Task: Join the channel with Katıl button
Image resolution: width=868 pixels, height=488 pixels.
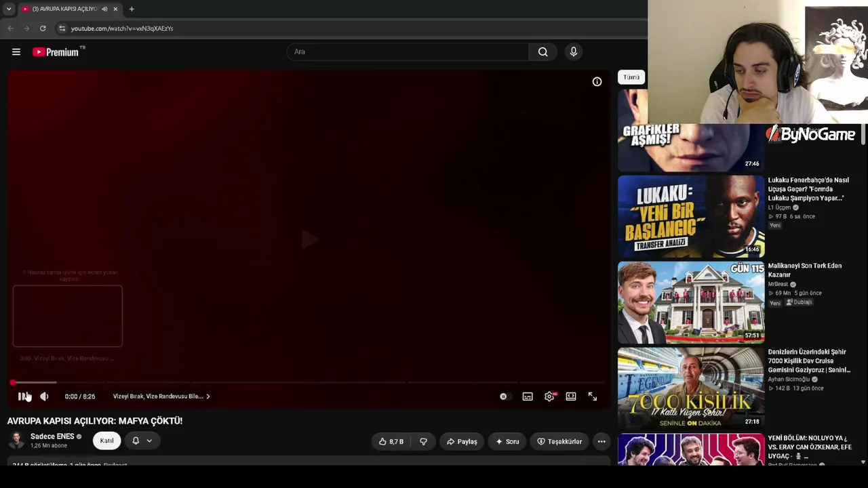Action: click(107, 441)
